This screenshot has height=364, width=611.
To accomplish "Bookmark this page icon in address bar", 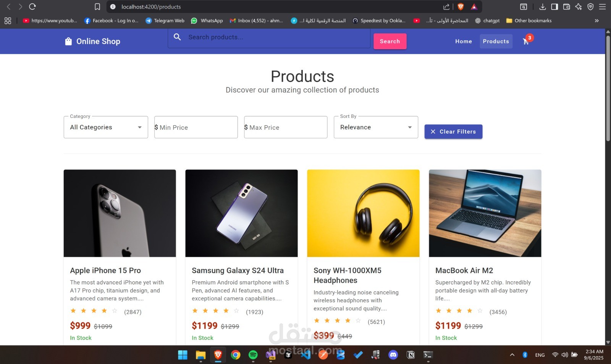I will 97,6.
